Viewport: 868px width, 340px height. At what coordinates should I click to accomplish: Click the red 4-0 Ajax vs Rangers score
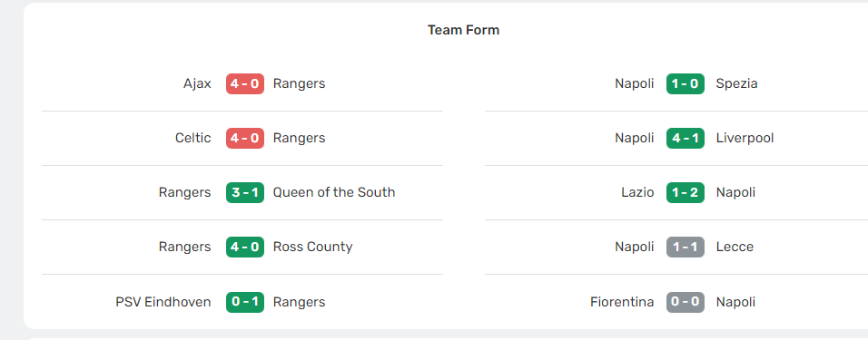tap(244, 83)
